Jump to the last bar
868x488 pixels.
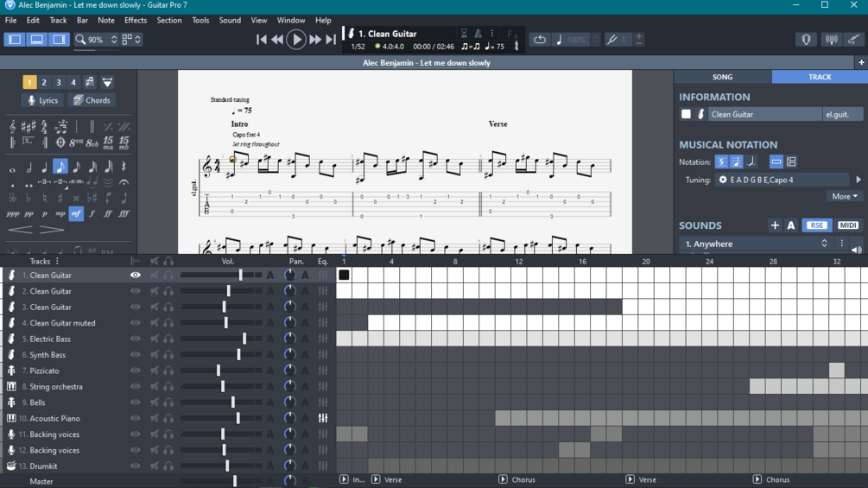click(x=331, y=39)
